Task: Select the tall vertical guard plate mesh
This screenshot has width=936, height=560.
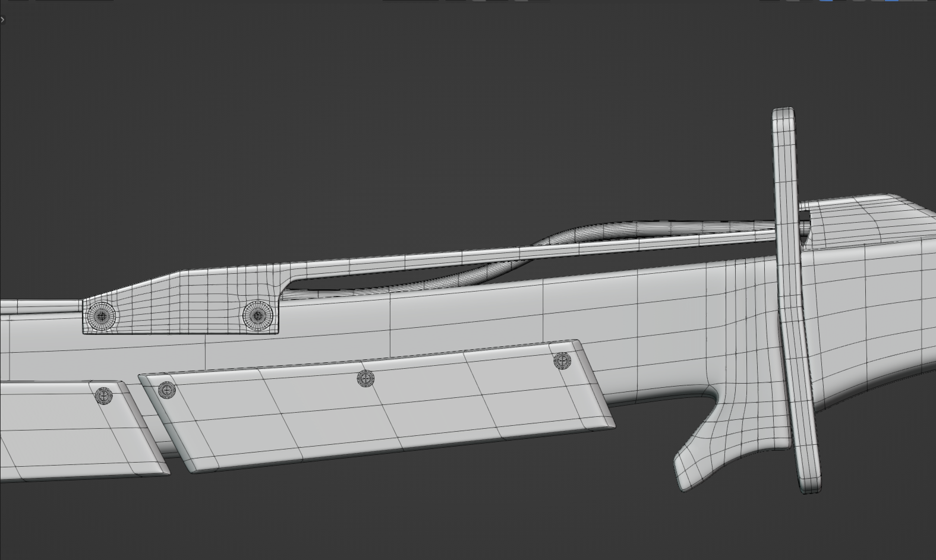Action: coord(796,300)
